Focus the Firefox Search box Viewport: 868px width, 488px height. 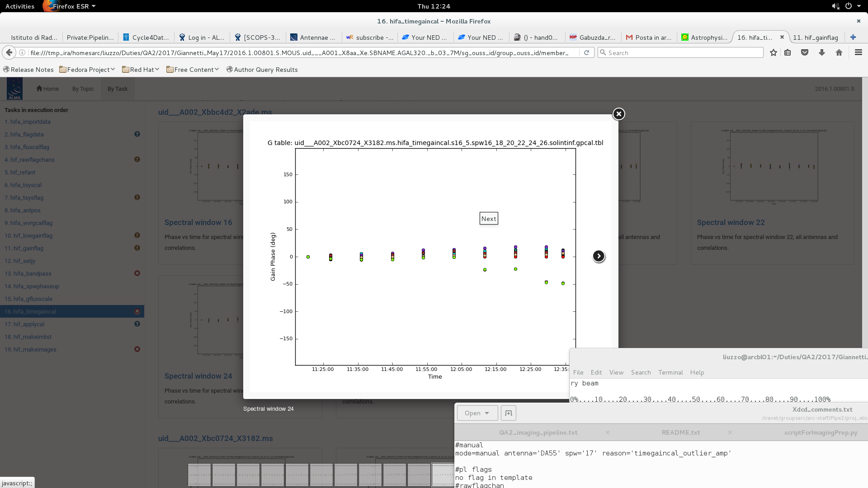coord(680,53)
